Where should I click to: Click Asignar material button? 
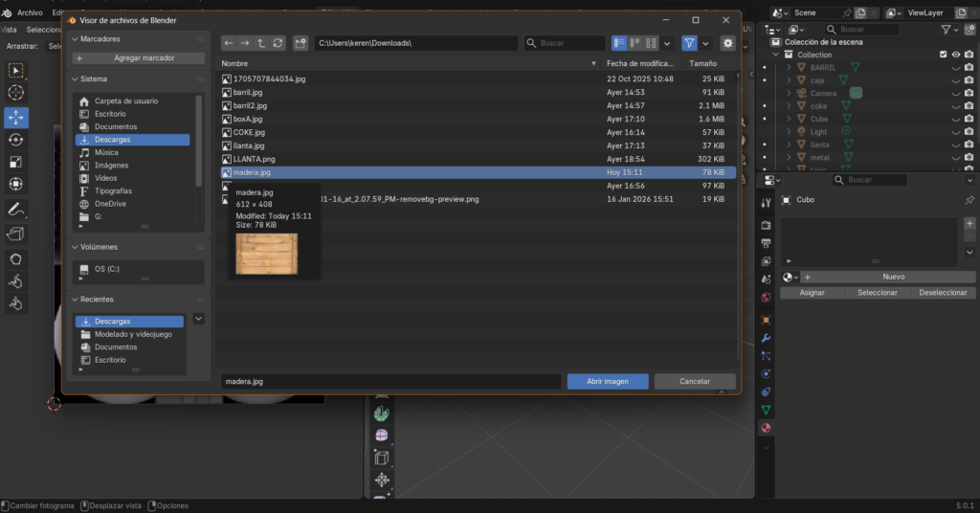(812, 293)
